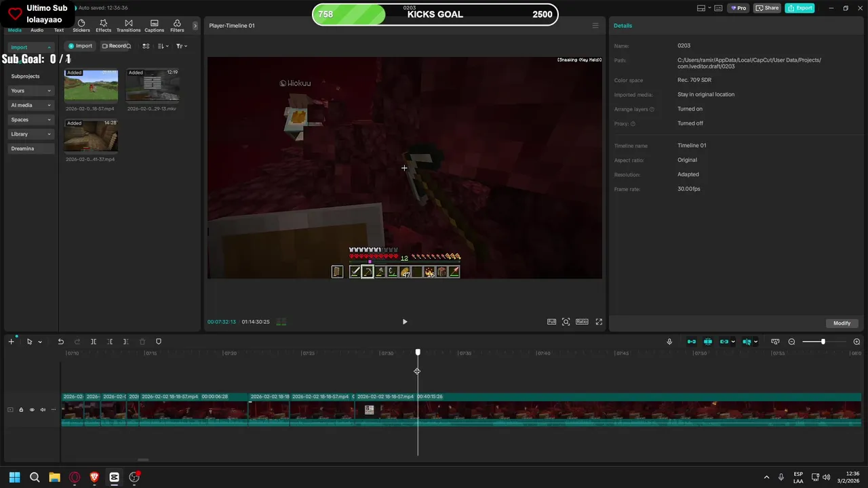Viewport: 868px width, 488px height.
Task: Add a marker with shield icon
Action: pyautogui.click(x=159, y=342)
